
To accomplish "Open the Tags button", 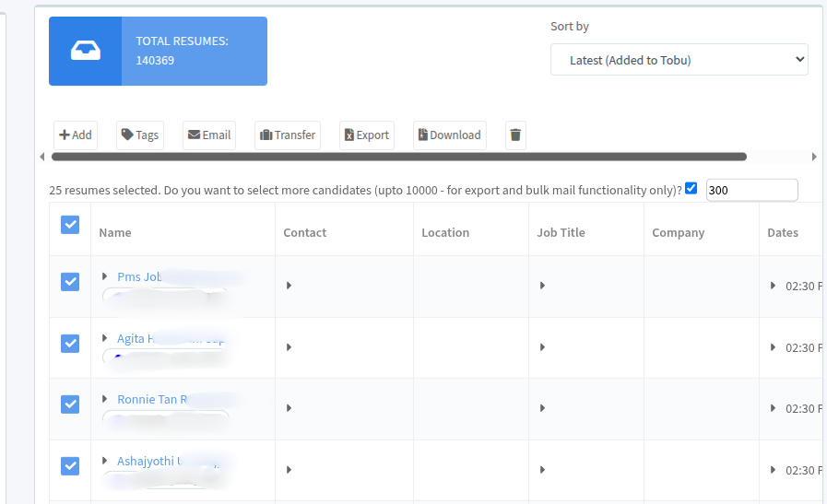I will [140, 135].
